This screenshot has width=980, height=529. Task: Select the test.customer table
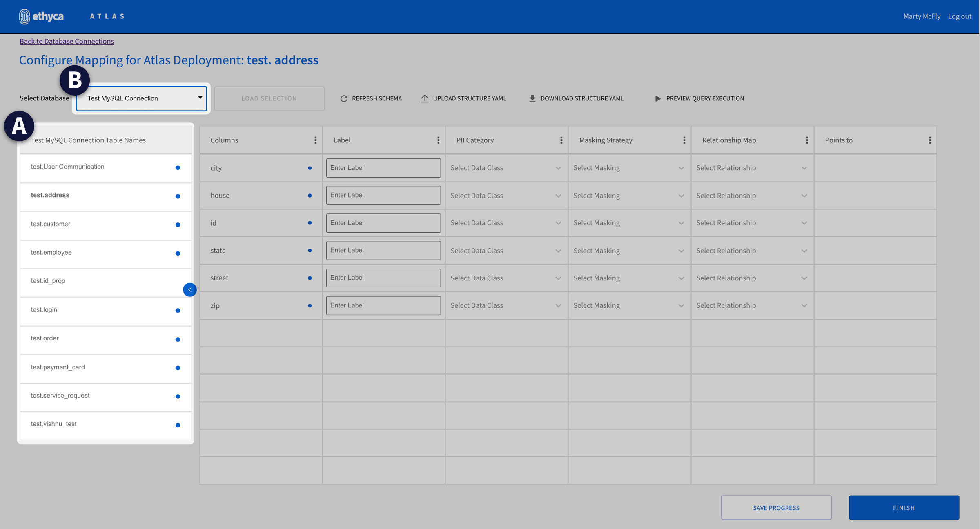click(x=51, y=224)
